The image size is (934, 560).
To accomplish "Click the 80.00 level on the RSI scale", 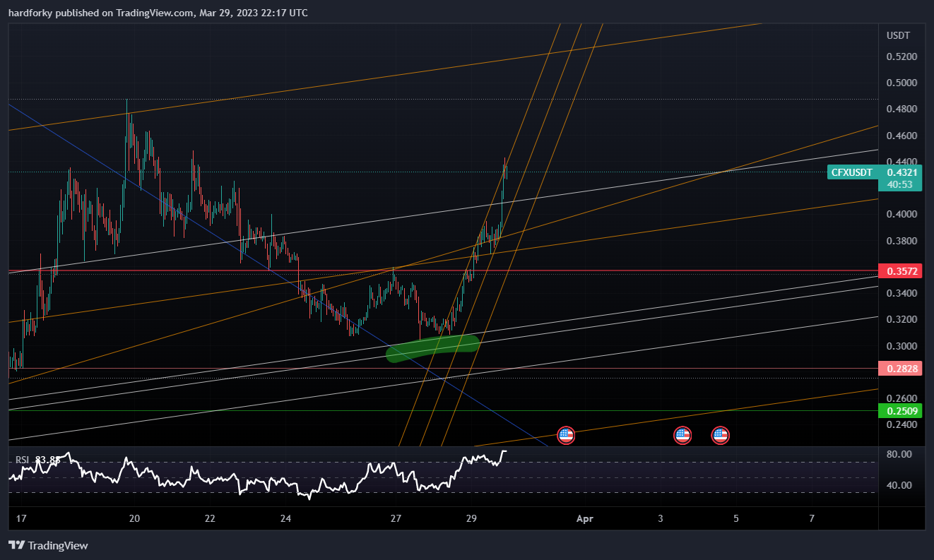I will pos(899,454).
